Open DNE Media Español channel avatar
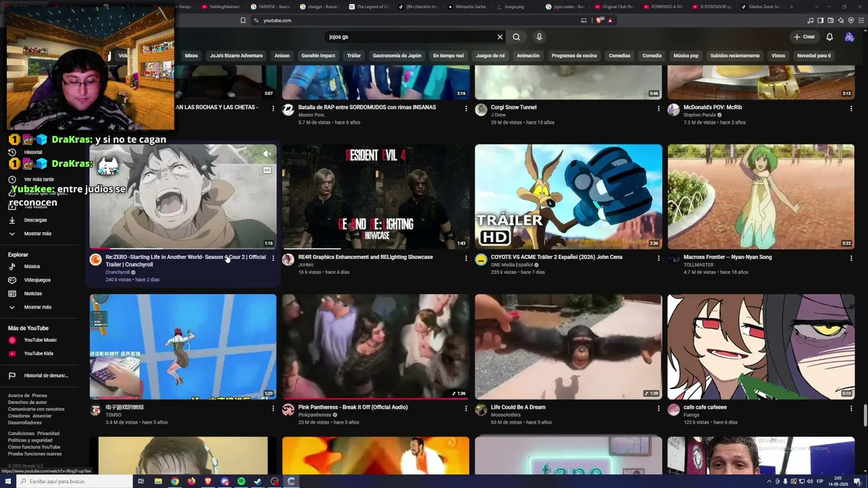The width and height of the screenshot is (868, 488). coord(481,260)
